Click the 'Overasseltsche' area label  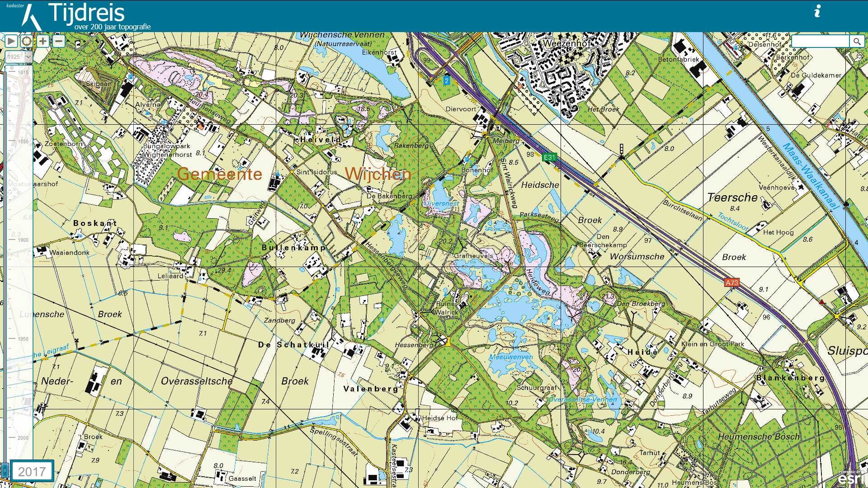point(197,381)
